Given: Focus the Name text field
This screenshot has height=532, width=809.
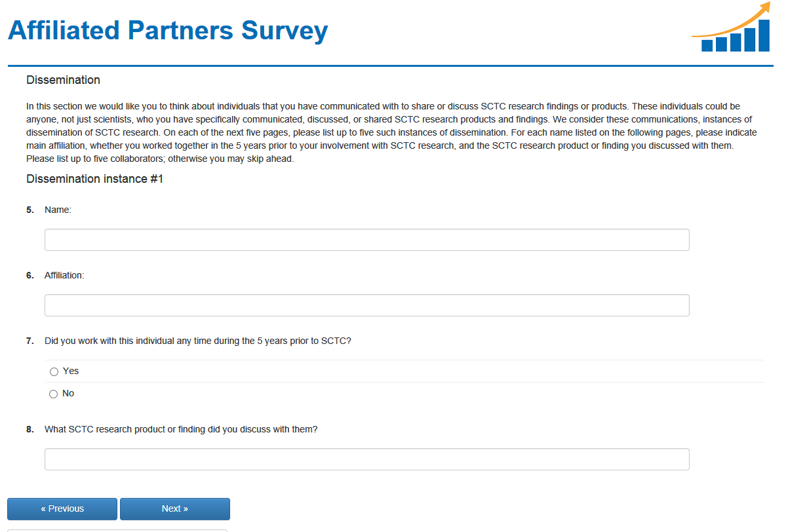Looking at the screenshot, I should [x=366, y=240].
